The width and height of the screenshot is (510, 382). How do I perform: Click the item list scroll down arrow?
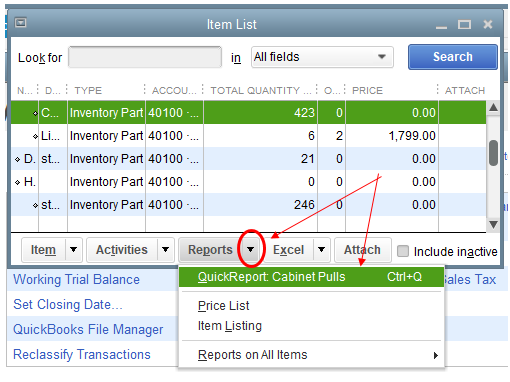click(493, 224)
